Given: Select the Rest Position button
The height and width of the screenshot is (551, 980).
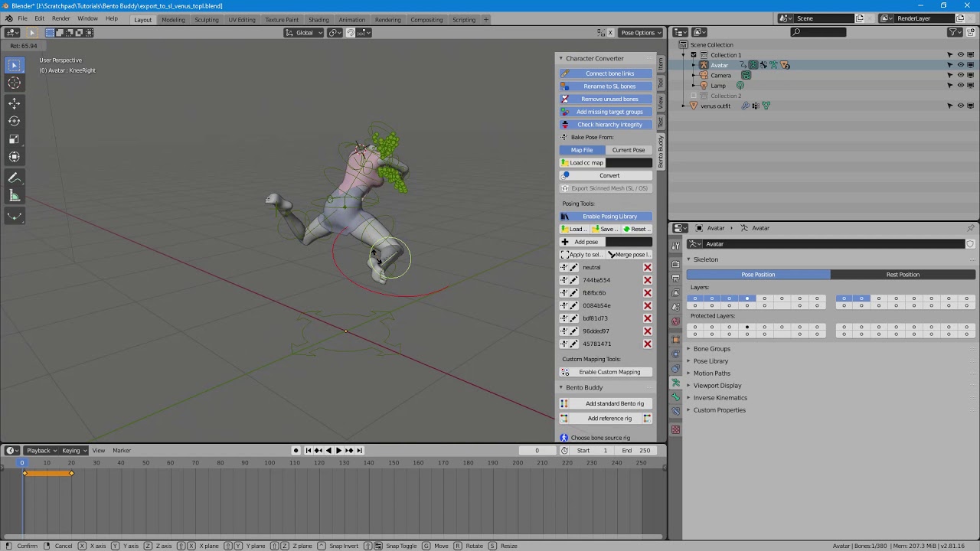Looking at the screenshot, I should click(x=903, y=274).
